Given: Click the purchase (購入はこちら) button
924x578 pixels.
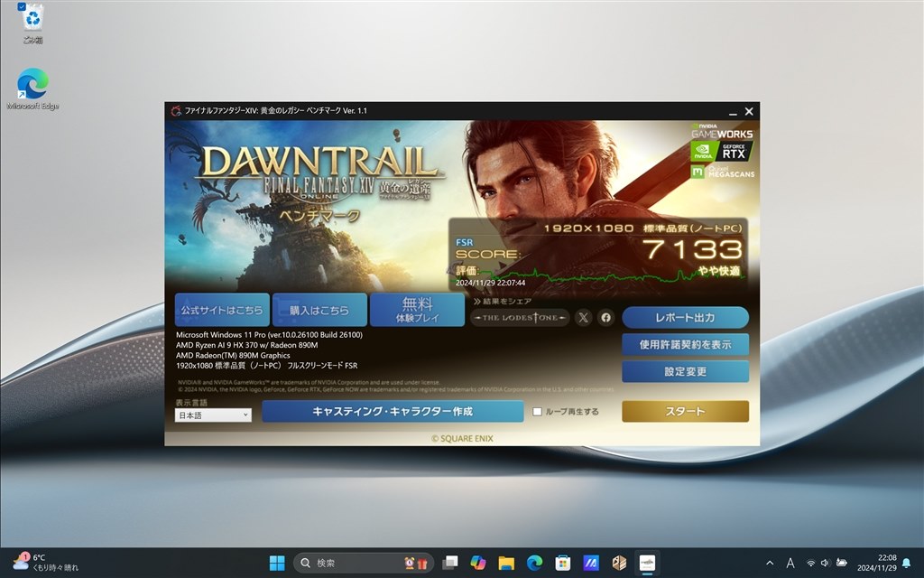Looking at the screenshot, I should 319,310.
